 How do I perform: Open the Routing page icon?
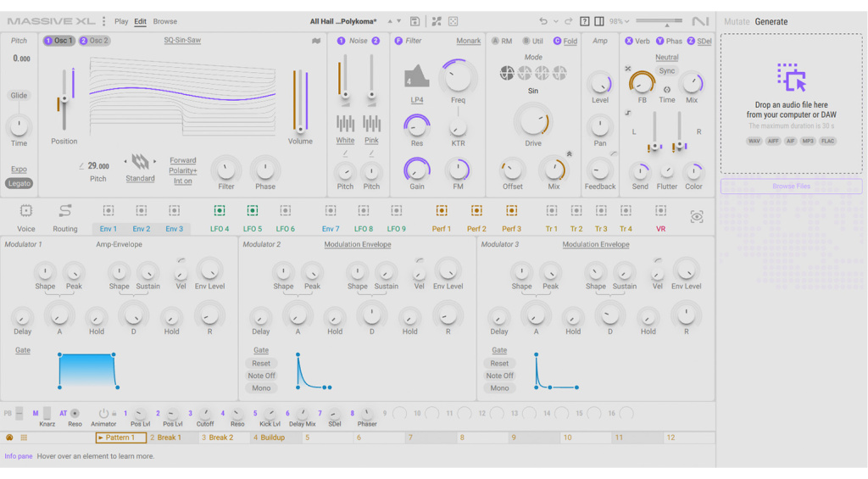65,211
